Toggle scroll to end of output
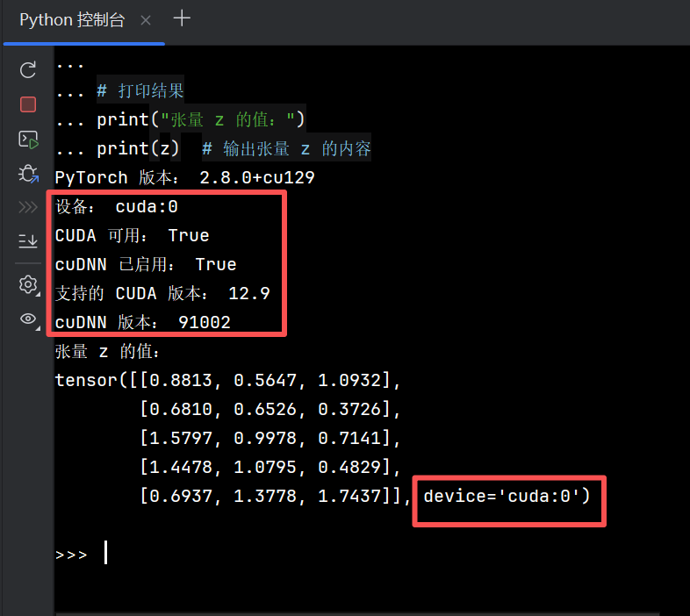This screenshot has height=616, width=690. coord(28,241)
